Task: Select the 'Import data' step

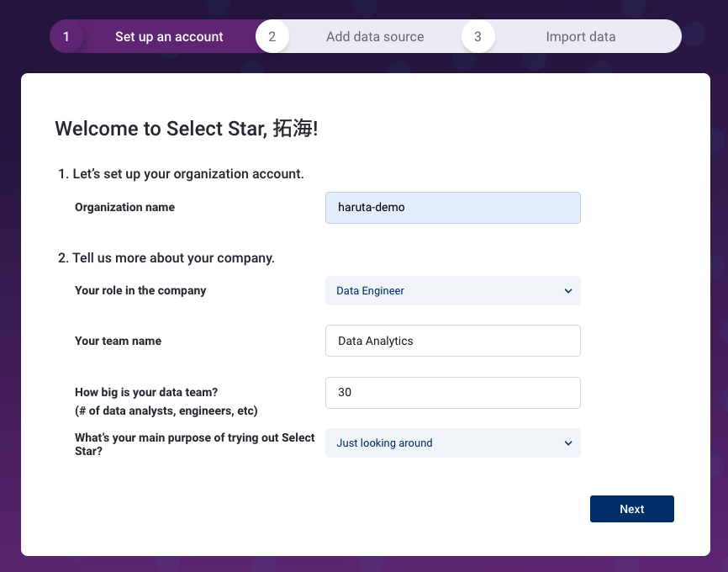Action: tap(580, 37)
